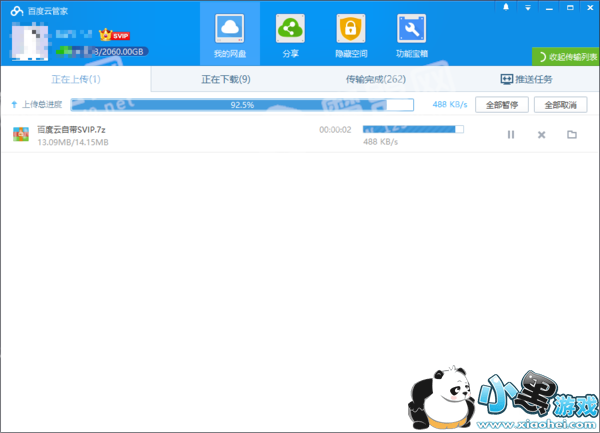This screenshot has width=600, height=433.
Task: Select file name 百度云自带SVIP.7z
Action: click(x=71, y=130)
